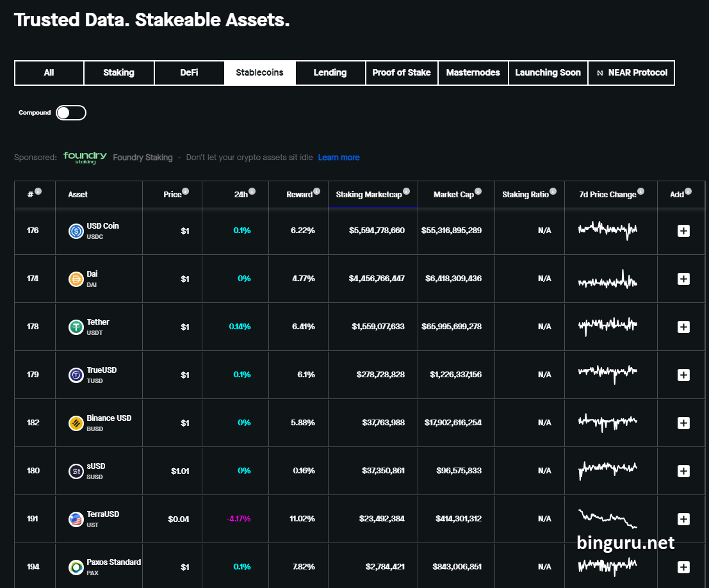The height and width of the screenshot is (588, 709).
Task: Sort table by Staking Ratio column
Action: 525,195
